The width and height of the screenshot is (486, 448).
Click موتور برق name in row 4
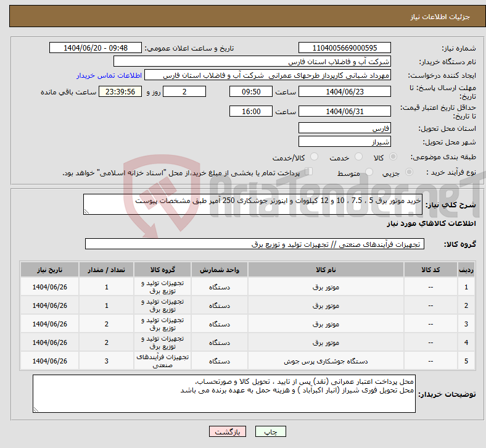[x=326, y=343]
